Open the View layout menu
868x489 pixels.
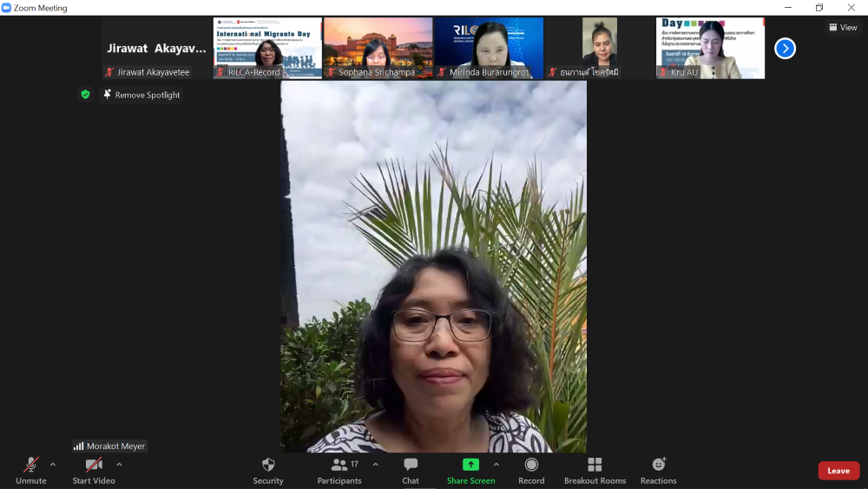843,28
